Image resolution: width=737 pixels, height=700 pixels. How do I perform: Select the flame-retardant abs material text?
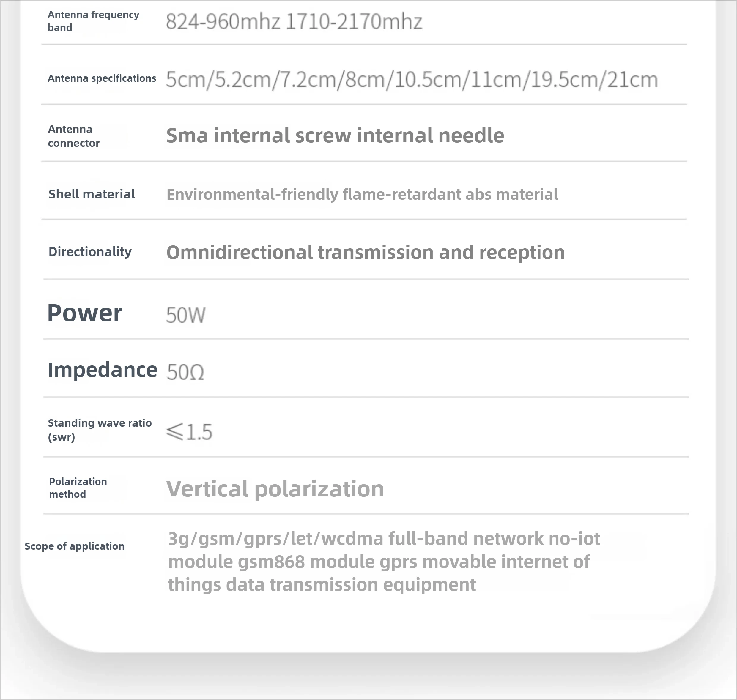coord(362,194)
